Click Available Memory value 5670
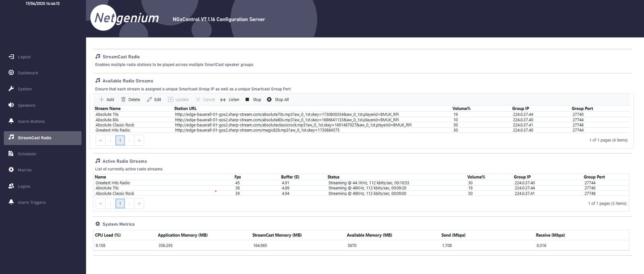The image size is (644, 274). 352,245
